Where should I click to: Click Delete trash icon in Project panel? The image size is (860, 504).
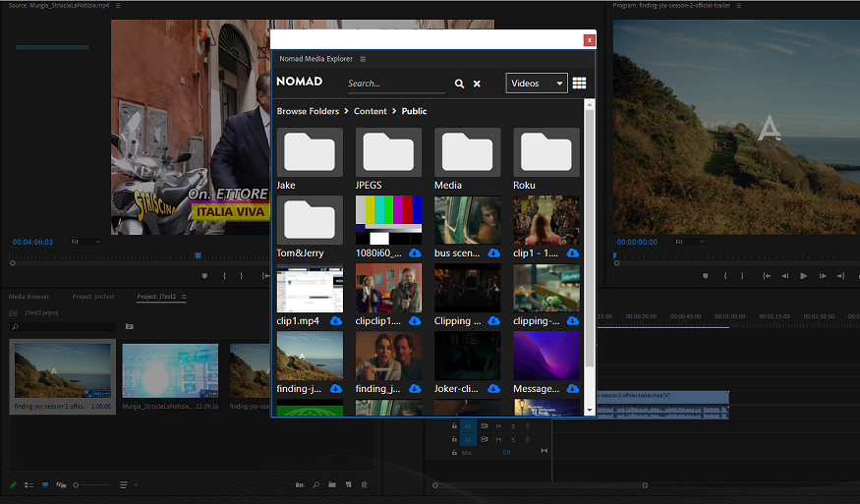click(365, 484)
